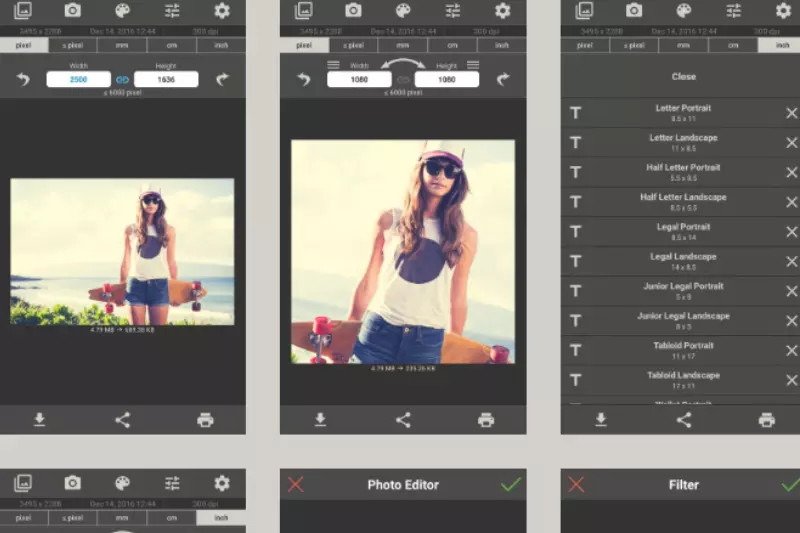Redo on the square 1080 crop screen
This screenshot has width=800, height=533.
coord(503,79)
